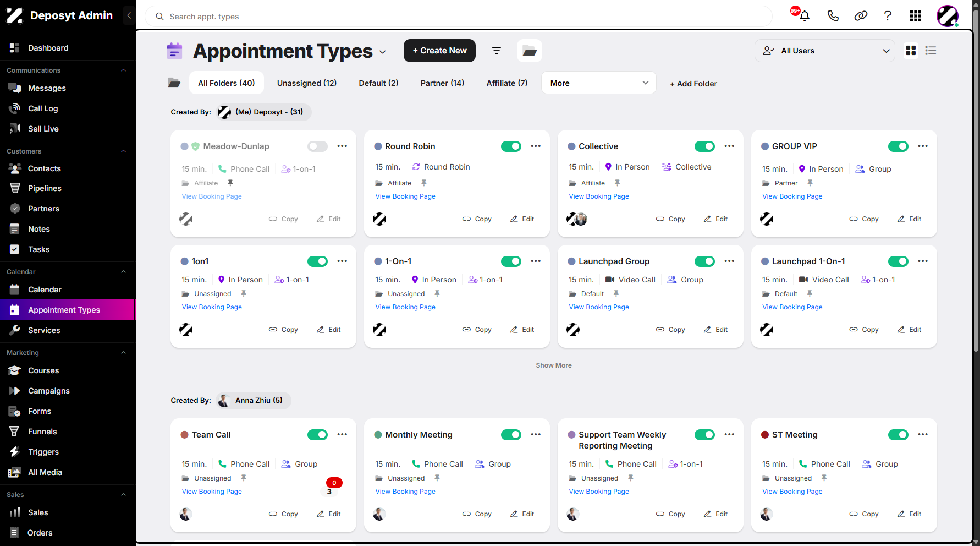Image resolution: width=980 pixels, height=546 pixels.
Task: Click the Monthly Meeting green color dot
Action: (x=378, y=435)
